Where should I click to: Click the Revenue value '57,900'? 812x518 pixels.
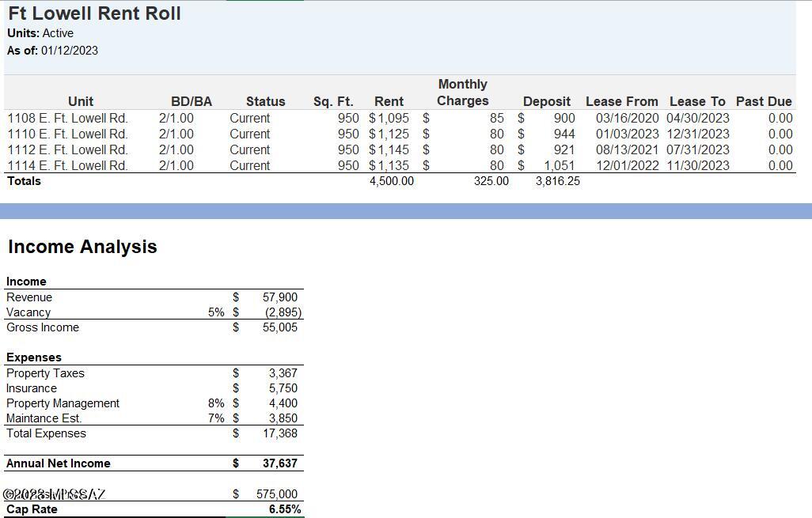coord(280,297)
